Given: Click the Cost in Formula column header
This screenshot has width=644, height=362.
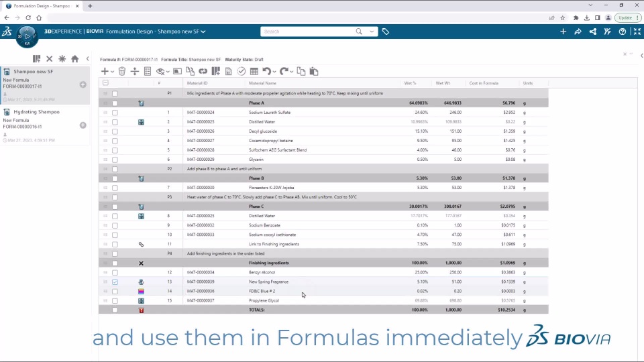Looking at the screenshot, I should click(484, 83).
